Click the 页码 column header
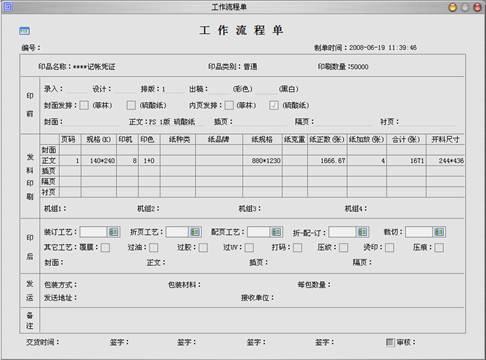 pos(70,139)
